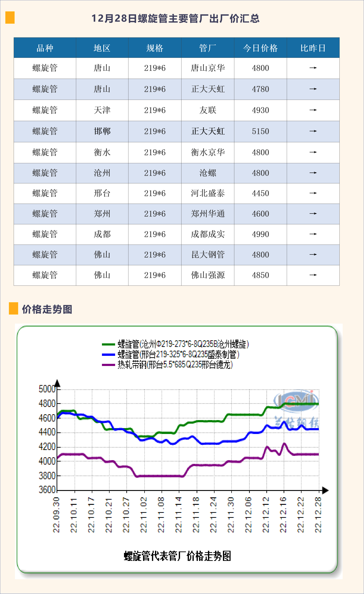Screen dimensions: 364x594
Task: Click 螺旋管代表管厂价格走势图 chart caption
Action: coord(178,556)
